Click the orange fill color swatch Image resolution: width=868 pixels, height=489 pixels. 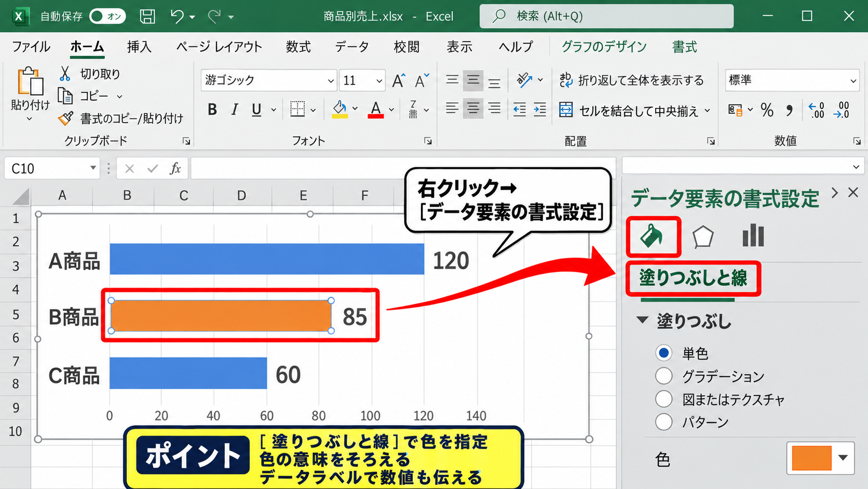tap(812, 458)
